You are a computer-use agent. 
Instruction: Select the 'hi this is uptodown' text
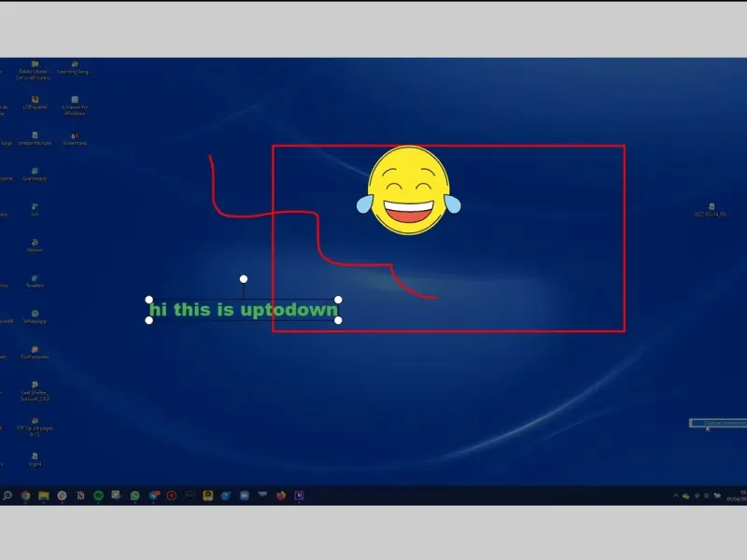pos(244,310)
